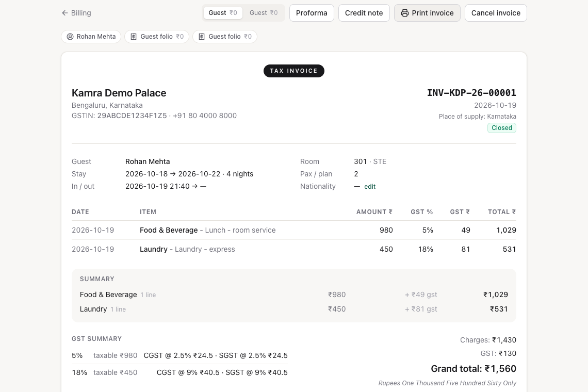Switch to the inactive Guest ₹0 tab

[x=264, y=13]
